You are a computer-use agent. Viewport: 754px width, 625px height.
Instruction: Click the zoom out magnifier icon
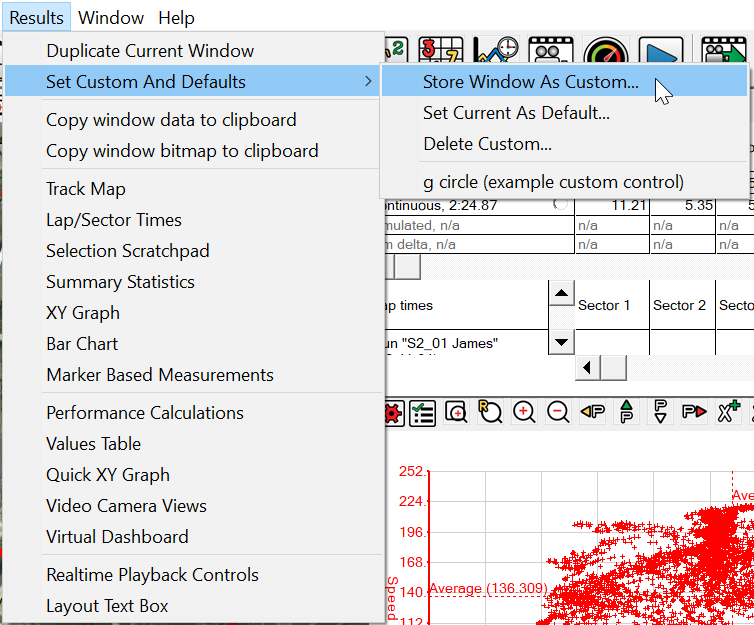pyautogui.click(x=558, y=413)
